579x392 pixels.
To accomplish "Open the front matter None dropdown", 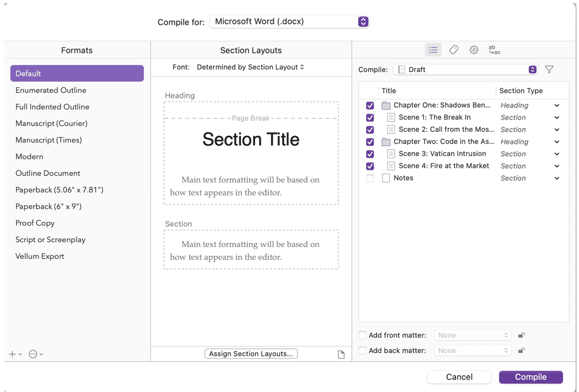I will coord(472,335).
